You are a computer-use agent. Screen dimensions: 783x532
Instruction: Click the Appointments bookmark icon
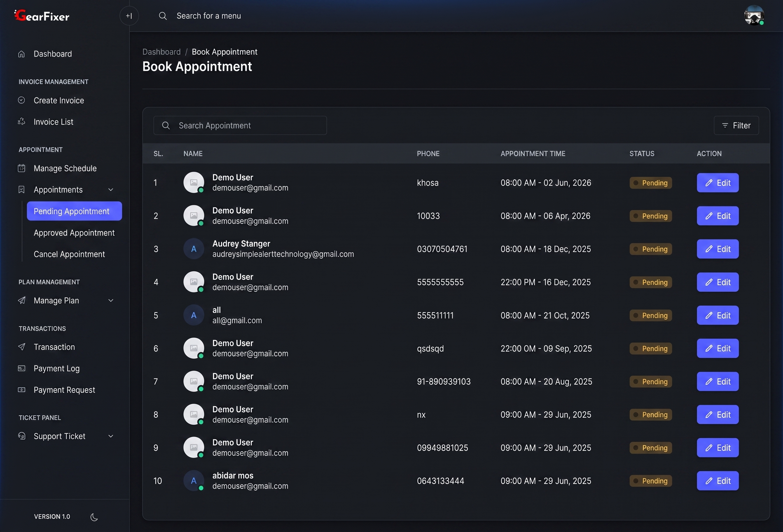22,190
